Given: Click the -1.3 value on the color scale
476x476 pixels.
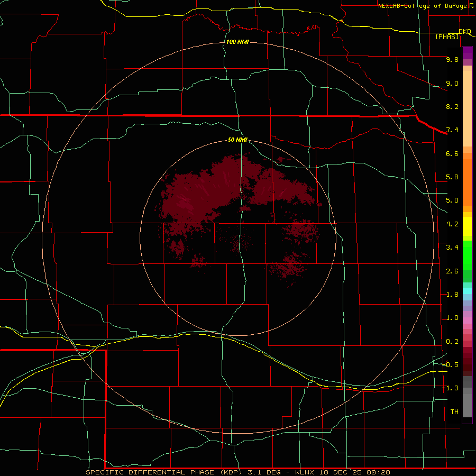Looking at the screenshot, I should 451,388.
